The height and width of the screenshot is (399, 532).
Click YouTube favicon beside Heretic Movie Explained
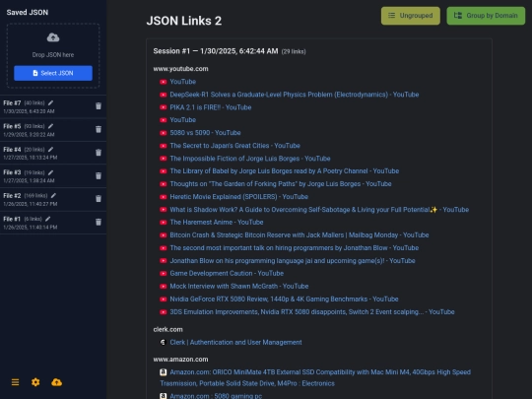(164, 197)
